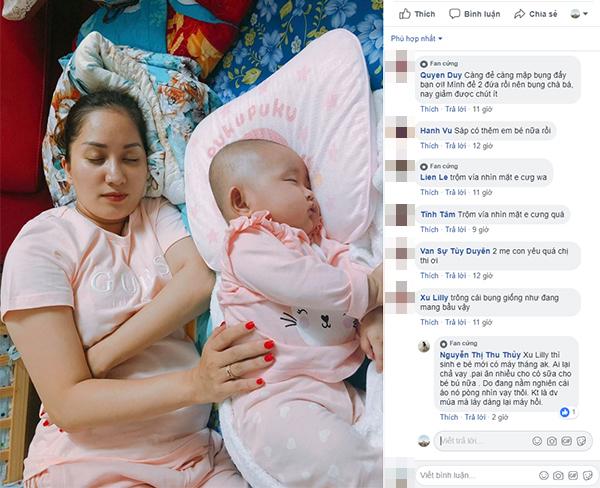Image resolution: width=600 pixels, height=488 pixels.
Task: Attach photo using reply field camera icon
Action: [x=551, y=441]
